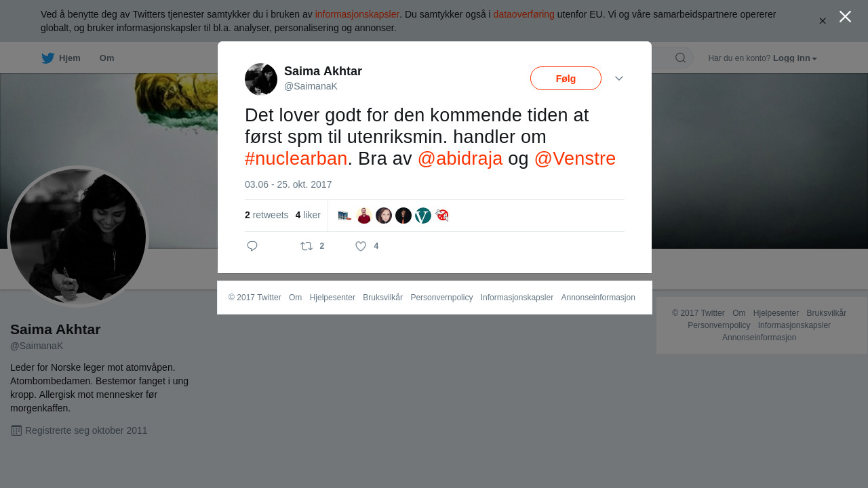This screenshot has height=488, width=868.
Task: Close the tweet overlay with large X
Action: pyautogui.click(x=845, y=16)
